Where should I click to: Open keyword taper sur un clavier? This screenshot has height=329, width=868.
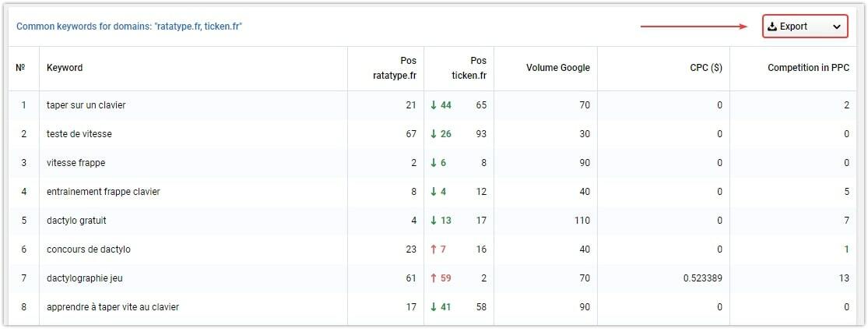86,104
